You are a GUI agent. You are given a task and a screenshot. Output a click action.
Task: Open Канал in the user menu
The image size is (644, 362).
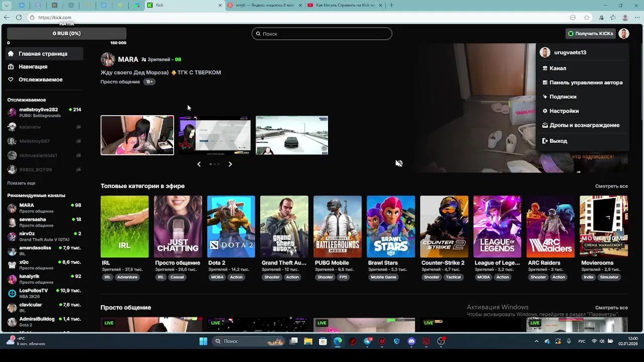coord(557,68)
